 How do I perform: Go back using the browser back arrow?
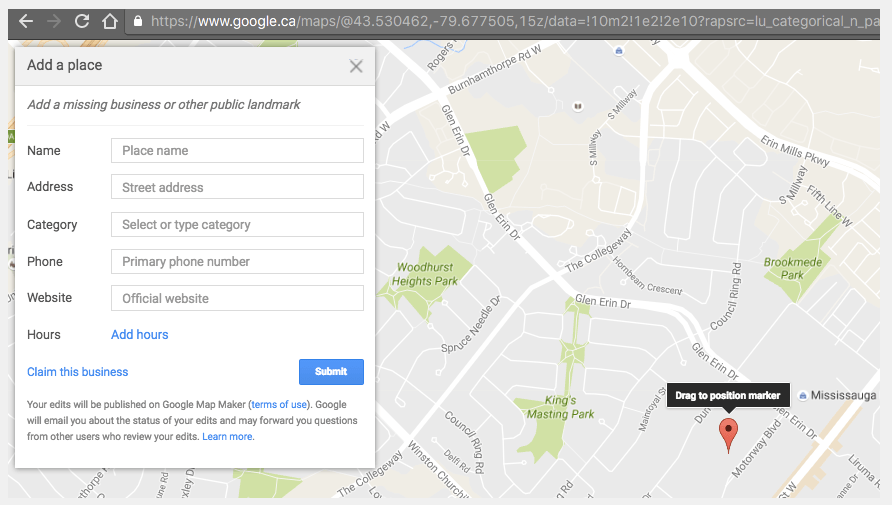tap(26, 22)
